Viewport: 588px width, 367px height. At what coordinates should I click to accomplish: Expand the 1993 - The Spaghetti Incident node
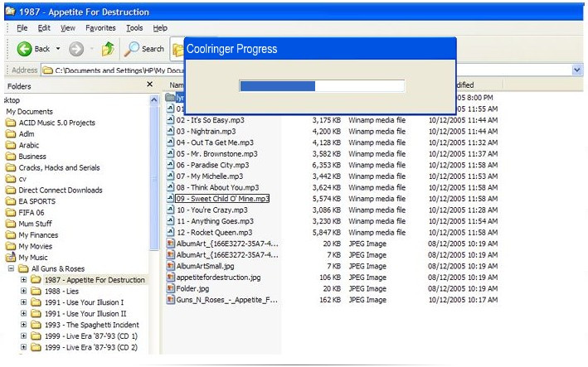23,325
